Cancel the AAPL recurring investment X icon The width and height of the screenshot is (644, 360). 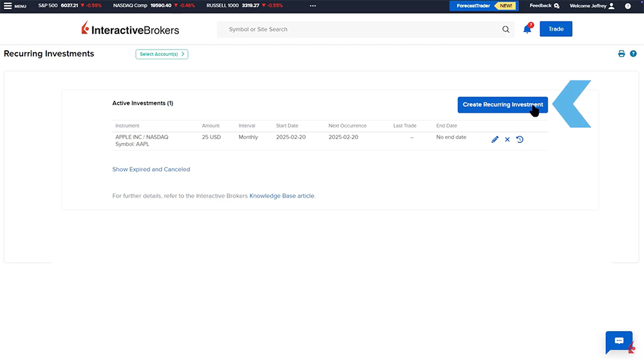(507, 140)
